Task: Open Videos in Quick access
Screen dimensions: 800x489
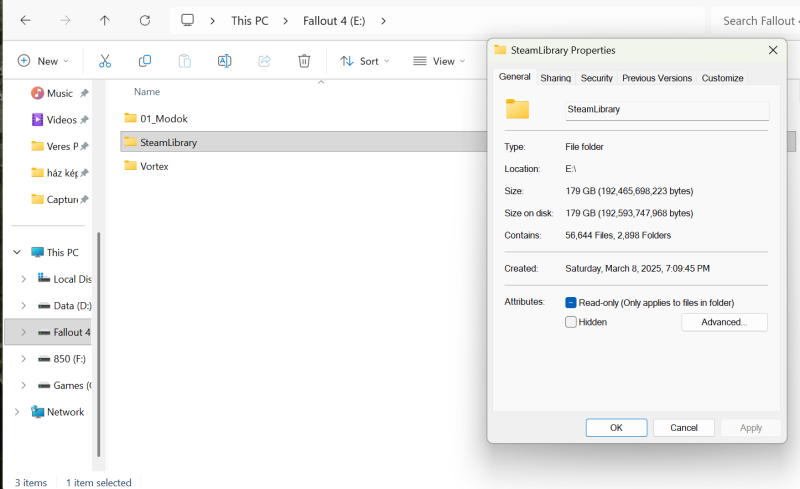Action: click(59, 120)
